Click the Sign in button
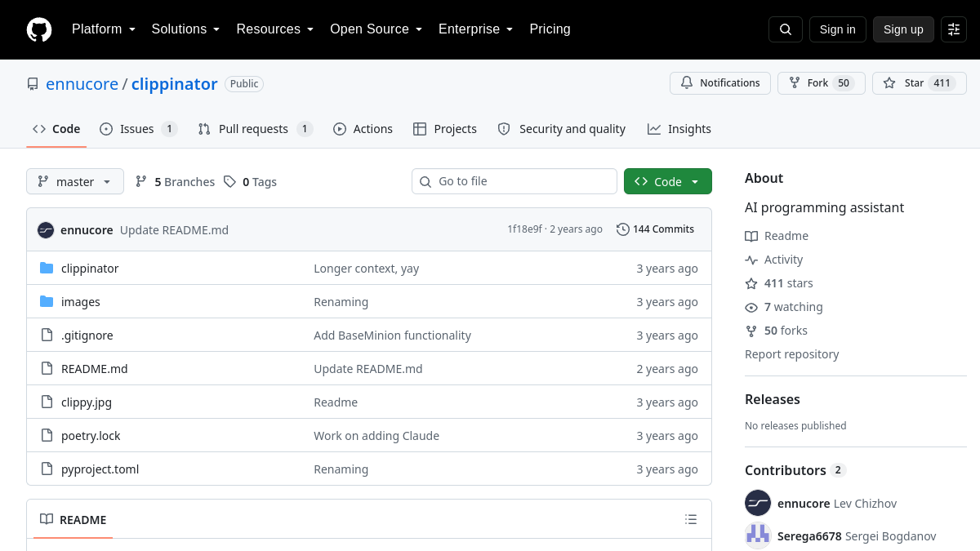The height and width of the screenshot is (551, 980). click(838, 29)
